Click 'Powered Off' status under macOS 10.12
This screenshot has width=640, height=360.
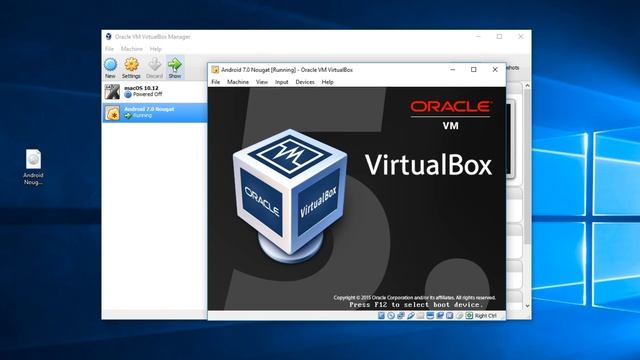(x=147, y=94)
